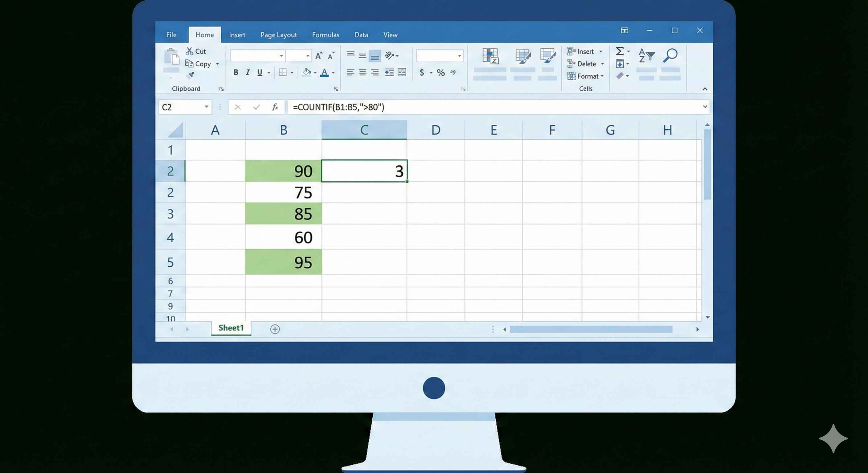Open the Name Box dropdown for C2
Image resolution: width=868 pixels, height=473 pixels.
[206, 107]
